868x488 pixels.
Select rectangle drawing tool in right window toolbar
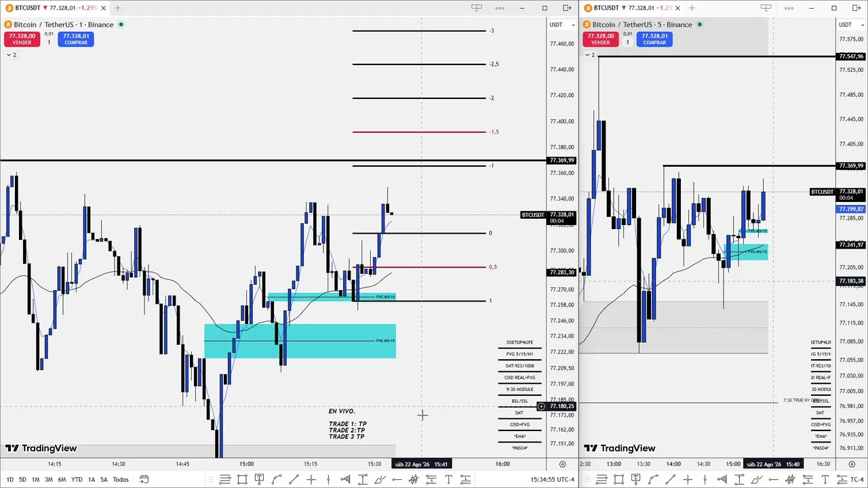coord(618,480)
